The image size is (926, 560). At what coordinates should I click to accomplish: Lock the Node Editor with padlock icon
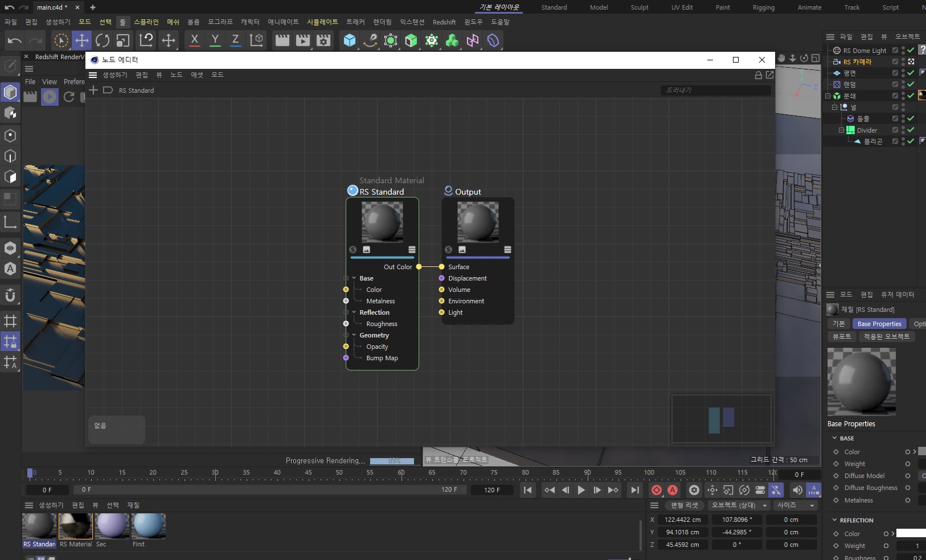coord(758,75)
